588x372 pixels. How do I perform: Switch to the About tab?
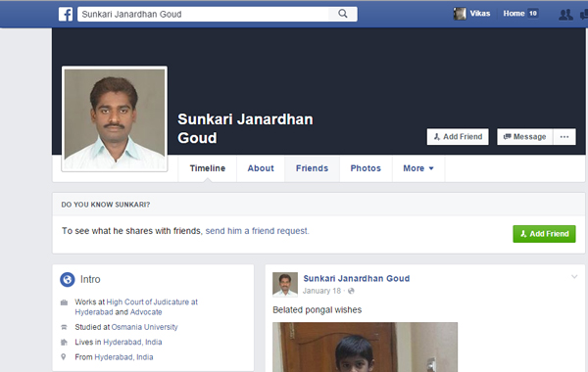click(x=261, y=168)
